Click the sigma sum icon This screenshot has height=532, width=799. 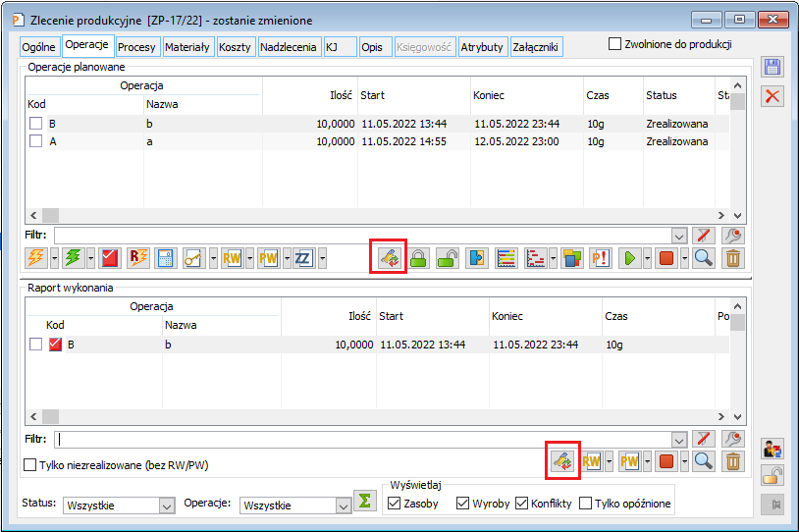[365, 501]
